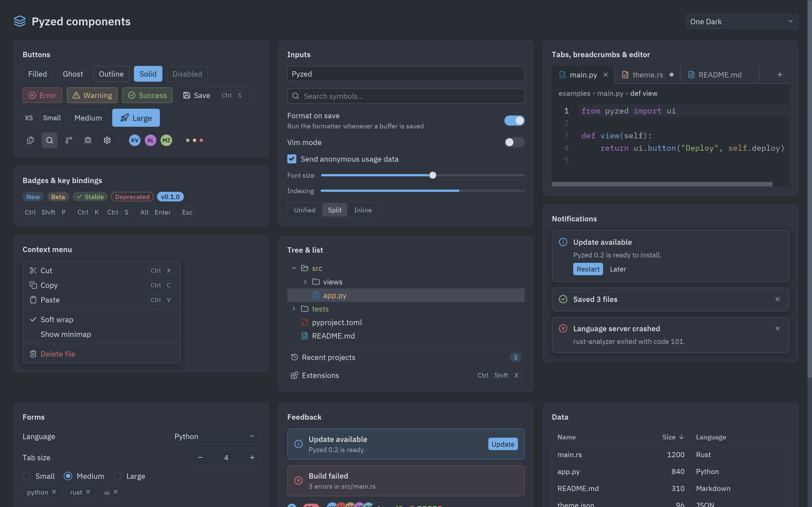
Task: Click the copy files icon button
Action: [30, 140]
